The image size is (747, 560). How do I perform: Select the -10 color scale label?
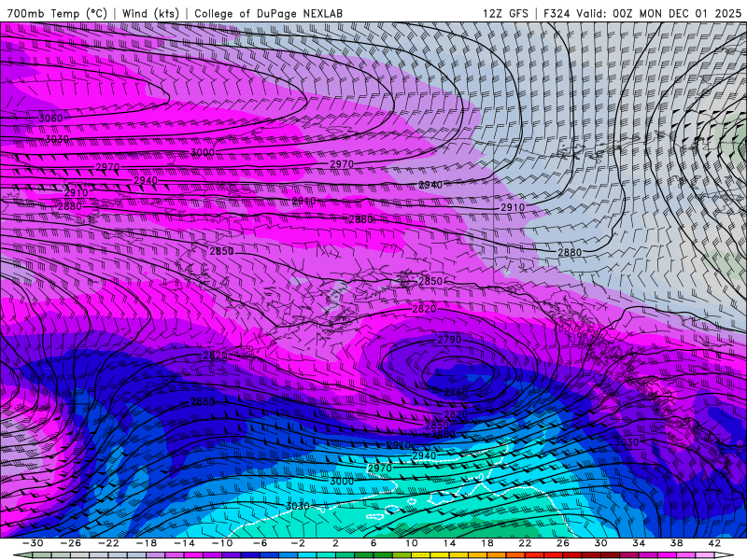[x=222, y=543]
